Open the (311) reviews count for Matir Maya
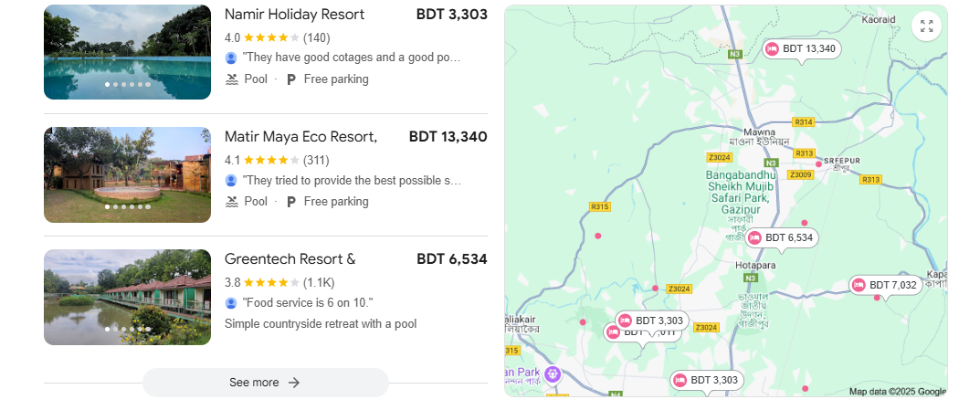This screenshot has height=410, width=980. [x=316, y=160]
